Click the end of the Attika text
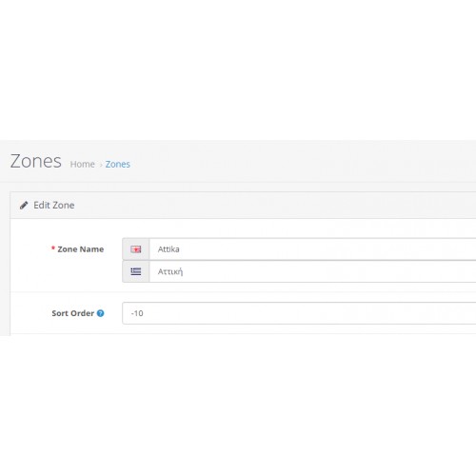This screenshot has width=476, height=476. pos(180,249)
